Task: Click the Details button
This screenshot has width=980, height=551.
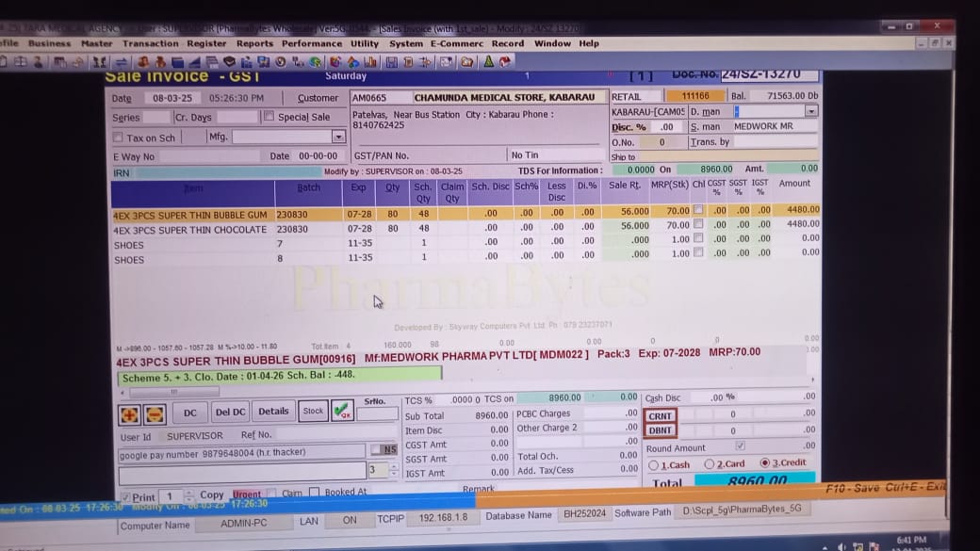Action: [273, 412]
